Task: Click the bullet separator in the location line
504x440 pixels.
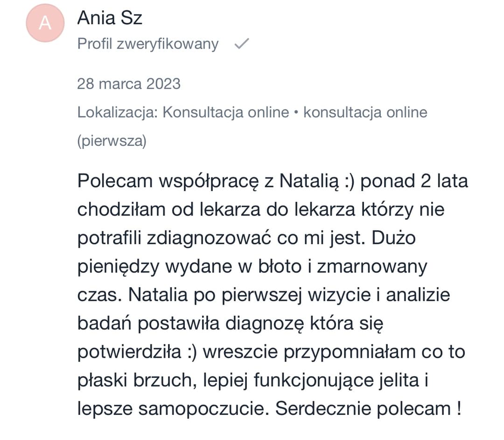Action: click(296, 113)
